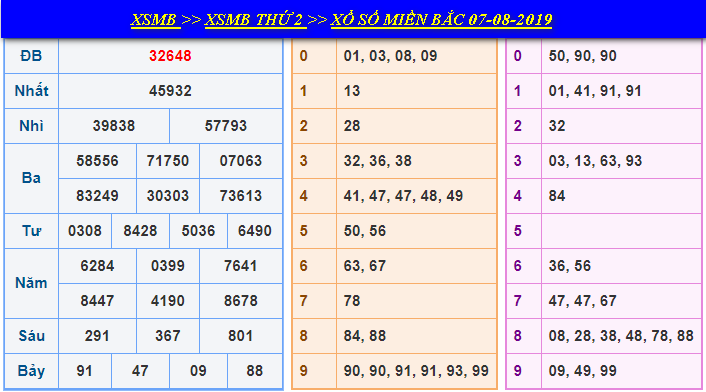Image resolution: width=706 pixels, height=392 pixels.
Task: Click the head-digit 7 value 78
Action: pyautogui.click(x=352, y=301)
